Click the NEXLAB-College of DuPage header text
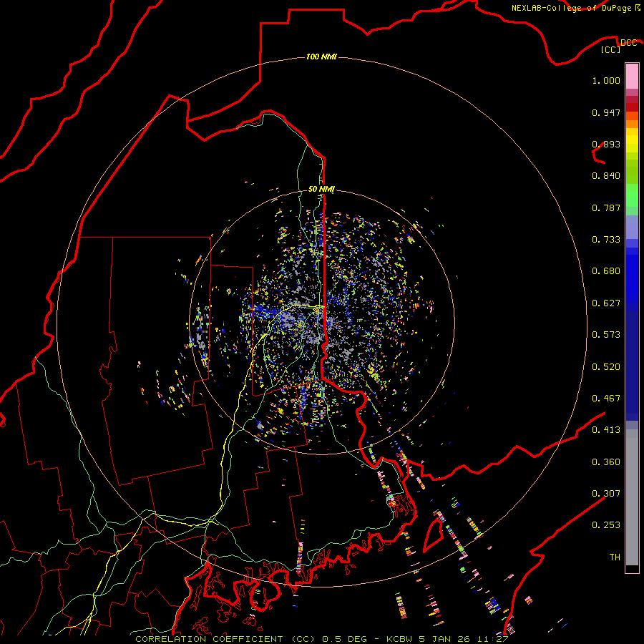 (x=571, y=8)
